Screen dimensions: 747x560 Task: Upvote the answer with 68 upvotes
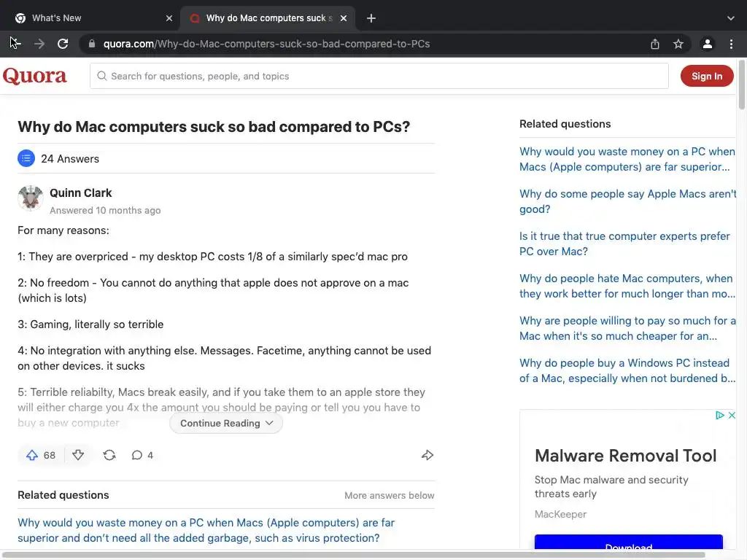41,455
